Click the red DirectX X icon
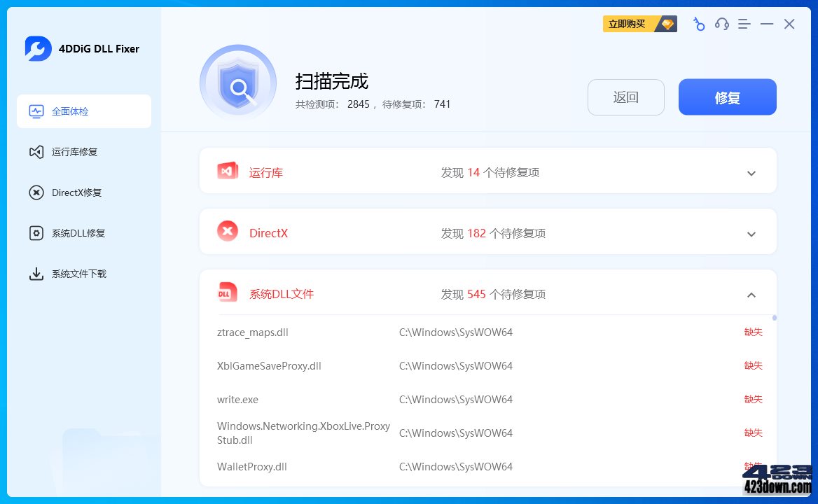The width and height of the screenshot is (818, 504). [228, 232]
